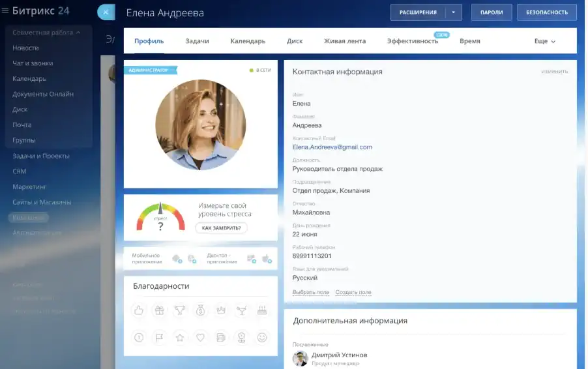Image resolution: width=588 pixels, height=369 pixels.
Task: Select the crown gratitude badge
Action: pos(221,310)
